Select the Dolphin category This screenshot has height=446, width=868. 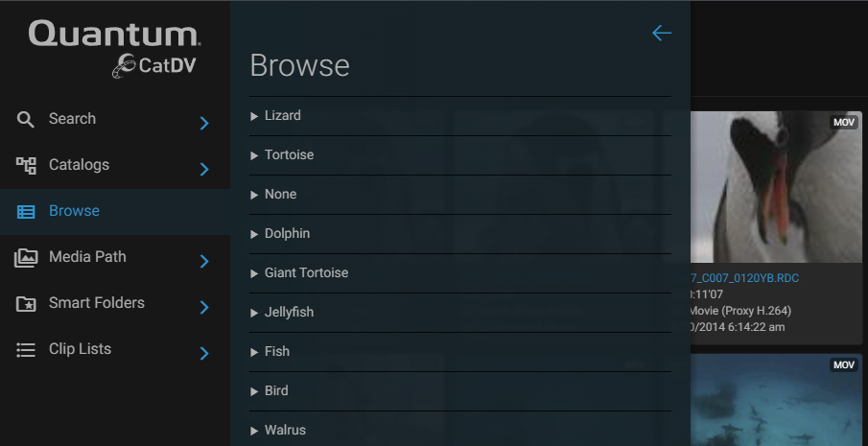[460, 233]
